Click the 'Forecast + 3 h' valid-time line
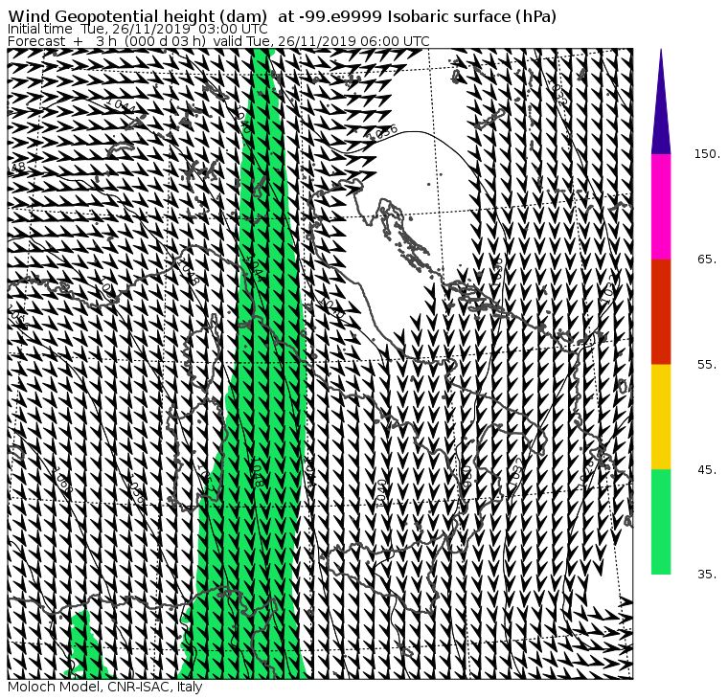The image size is (728, 700). tap(218, 41)
